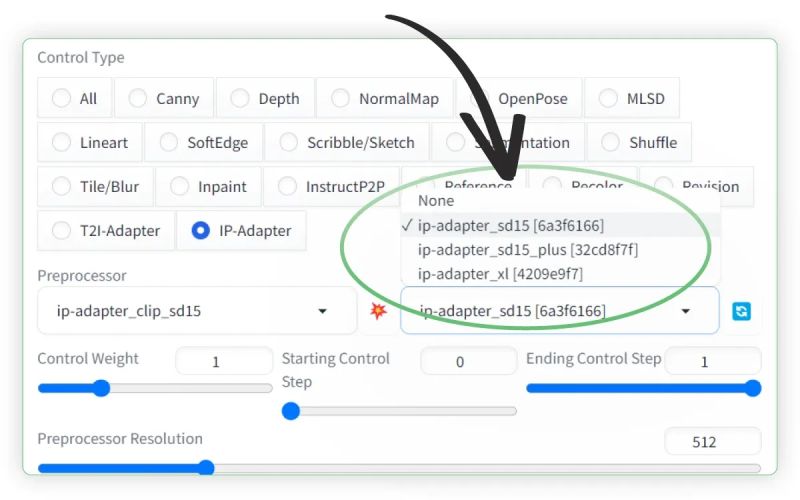This screenshot has width=800, height=500.
Task: Select the T2I-Adapter radio button
Action: click(x=106, y=230)
